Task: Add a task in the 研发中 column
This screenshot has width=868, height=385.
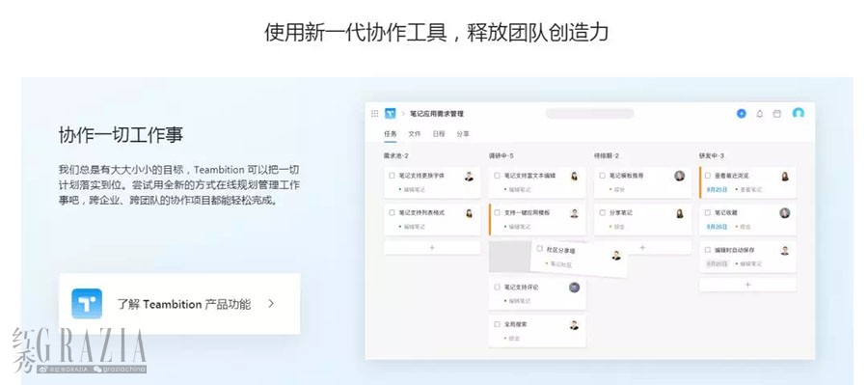Action: click(747, 285)
